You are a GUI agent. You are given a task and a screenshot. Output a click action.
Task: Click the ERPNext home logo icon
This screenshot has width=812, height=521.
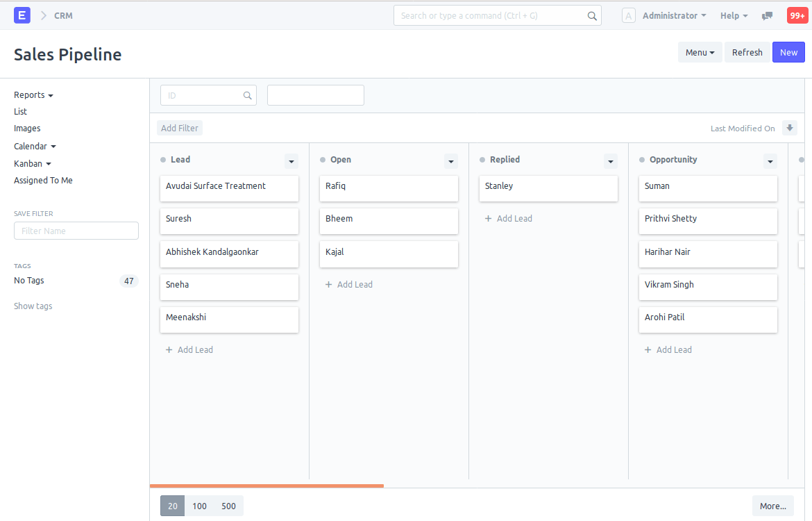point(22,15)
